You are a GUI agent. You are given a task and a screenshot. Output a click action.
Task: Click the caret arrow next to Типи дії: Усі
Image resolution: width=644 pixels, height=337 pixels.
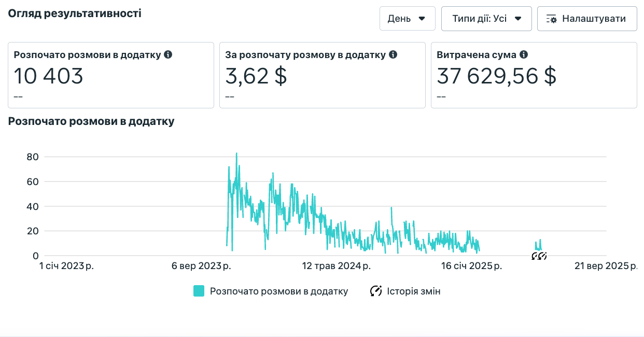[517, 19]
